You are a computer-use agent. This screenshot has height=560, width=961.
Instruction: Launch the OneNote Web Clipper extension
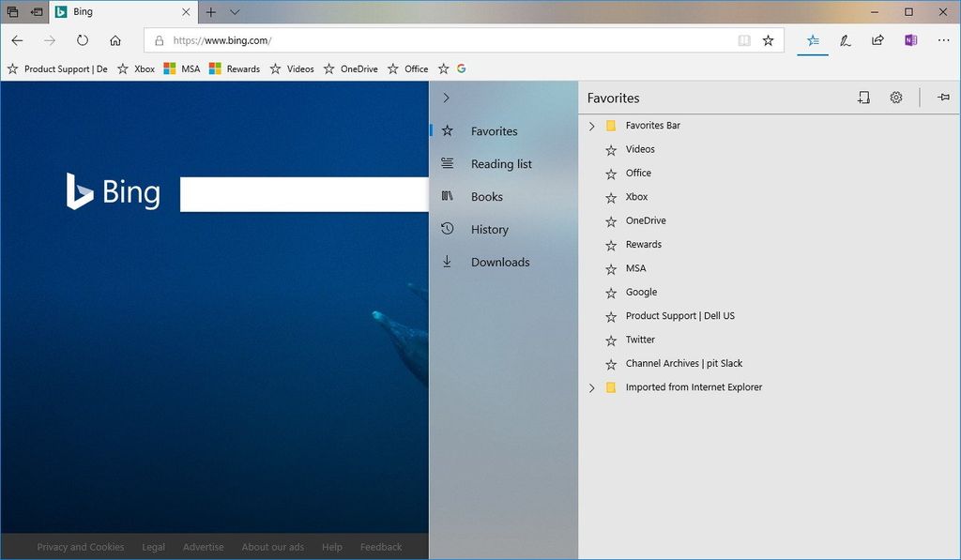click(x=909, y=40)
